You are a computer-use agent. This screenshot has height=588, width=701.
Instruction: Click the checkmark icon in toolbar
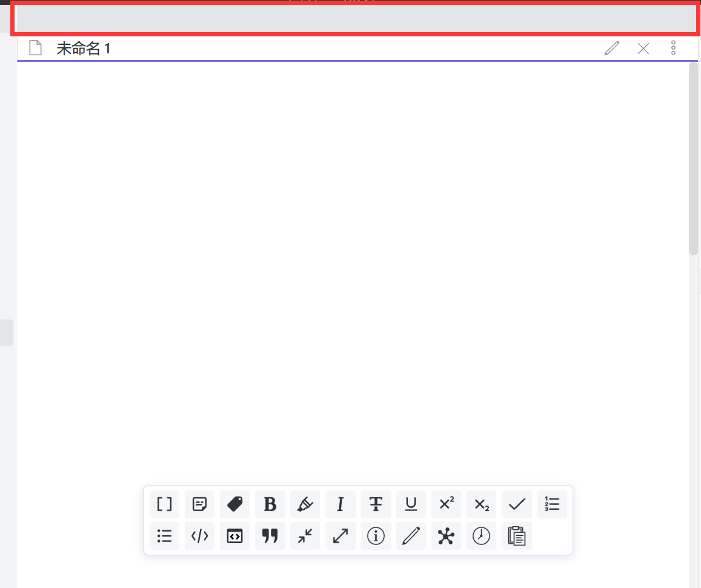516,504
